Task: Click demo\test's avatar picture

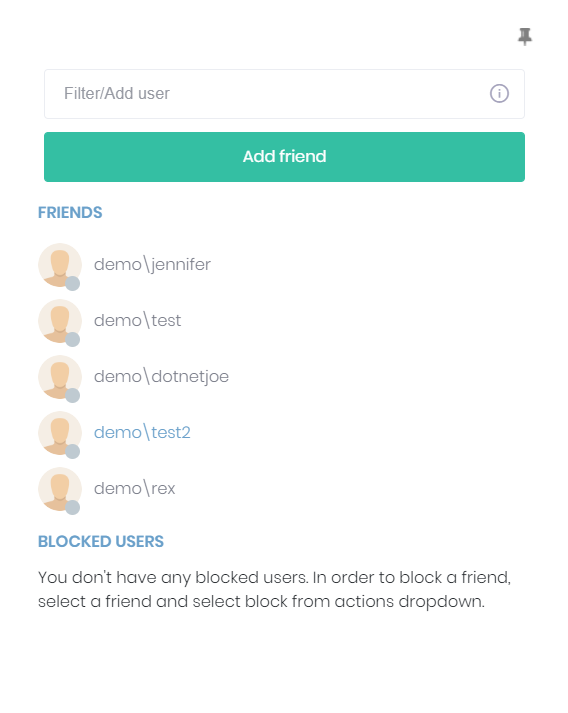Action: pyautogui.click(x=60, y=321)
